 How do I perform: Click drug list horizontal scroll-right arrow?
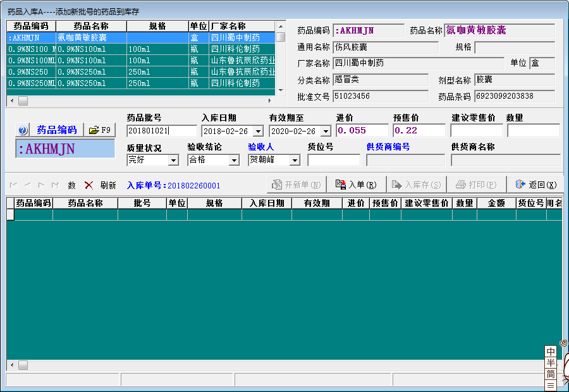pyautogui.click(x=269, y=101)
